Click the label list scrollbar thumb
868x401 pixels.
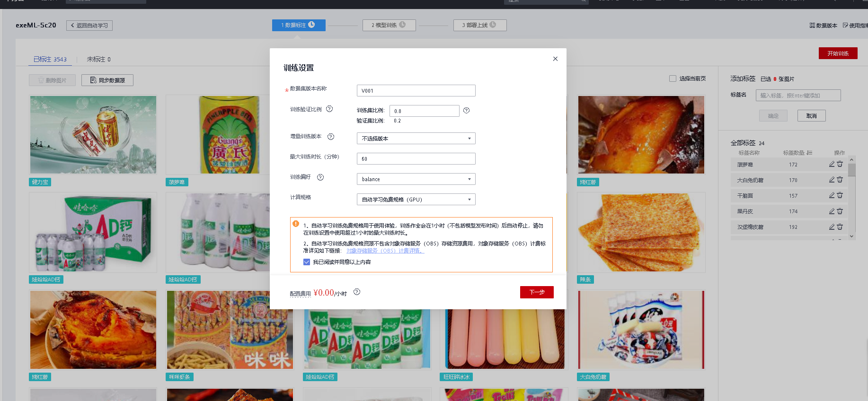(851, 170)
